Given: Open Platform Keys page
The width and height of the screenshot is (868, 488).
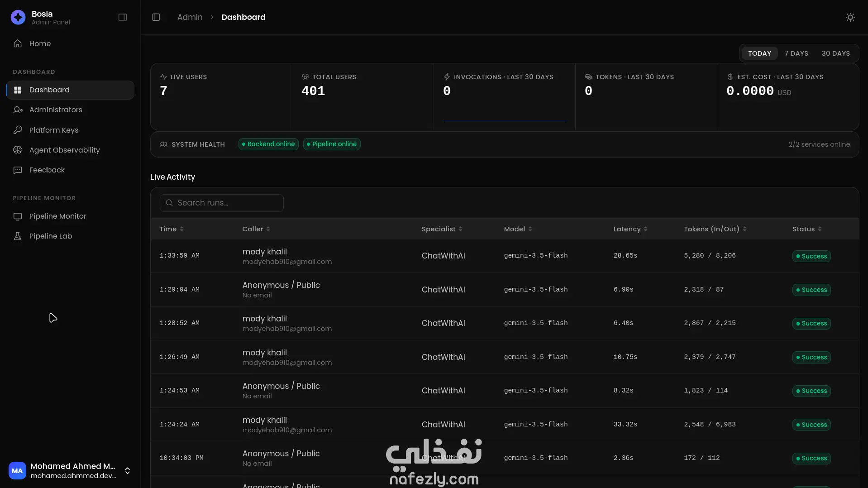Looking at the screenshot, I should click(70, 130).
